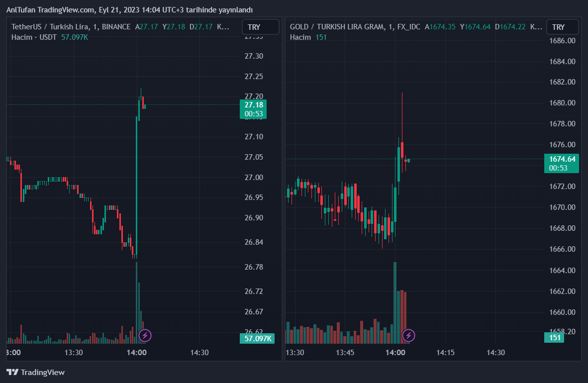Click the 151 volume tag on gold chart
The width and height of the screenshot is (588, 383).
[555, 338]
